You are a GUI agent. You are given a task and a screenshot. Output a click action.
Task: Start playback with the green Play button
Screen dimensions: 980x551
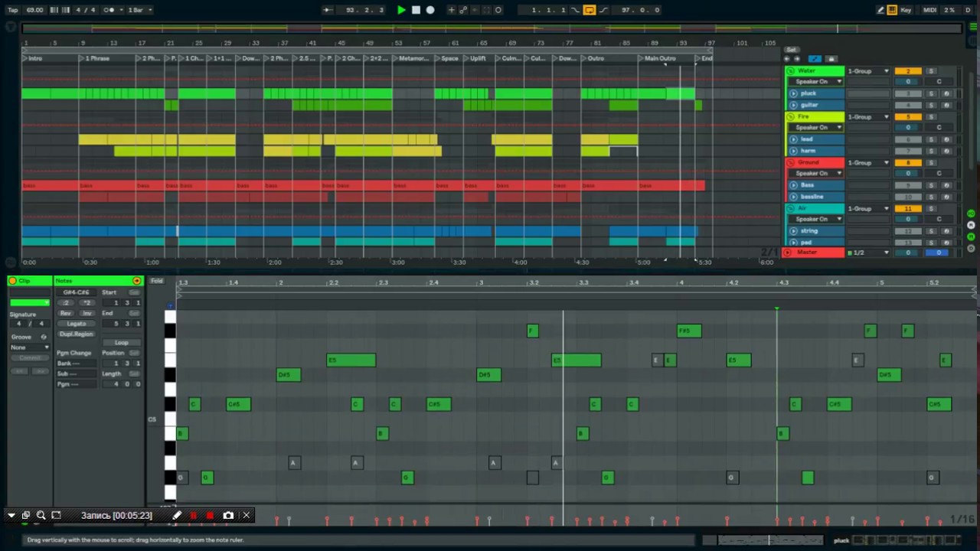tap(401, 10)
